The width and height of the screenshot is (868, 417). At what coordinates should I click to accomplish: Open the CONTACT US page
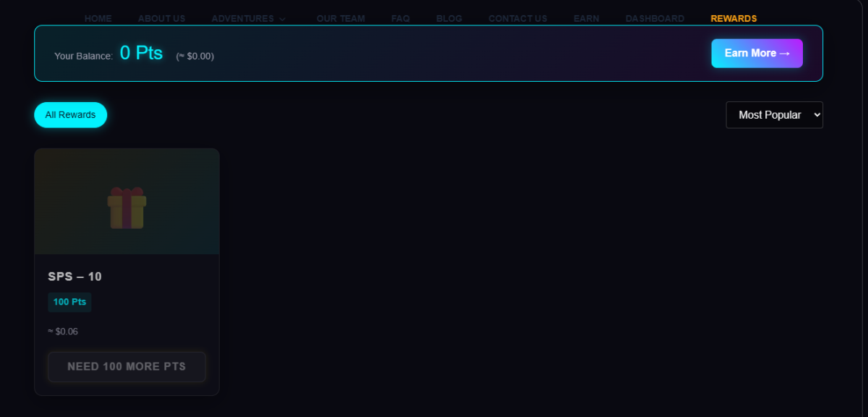click(x=518, y=19)
